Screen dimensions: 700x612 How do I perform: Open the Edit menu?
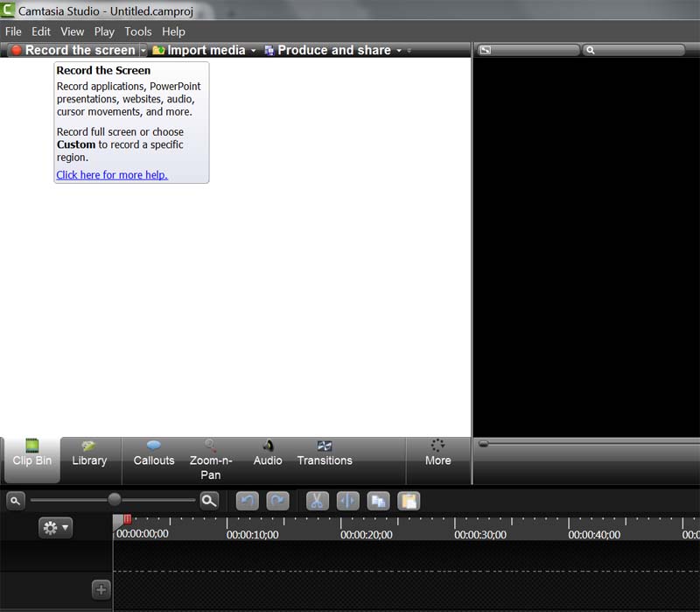coord(40,32)
